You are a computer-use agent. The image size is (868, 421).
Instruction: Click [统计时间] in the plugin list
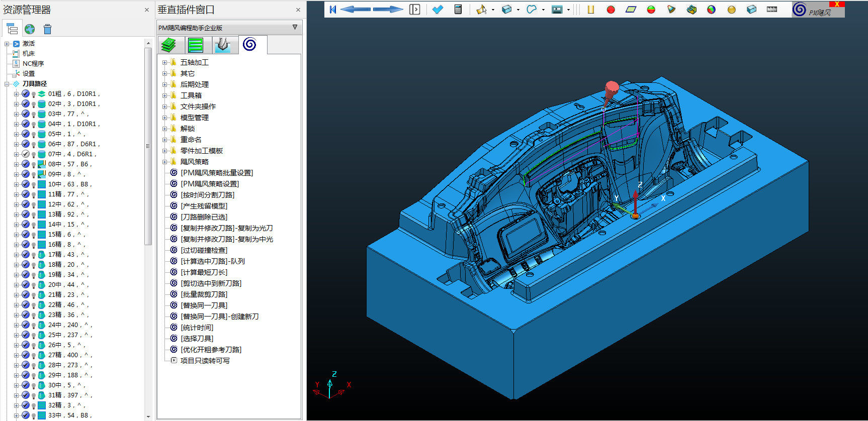point(197,328)
